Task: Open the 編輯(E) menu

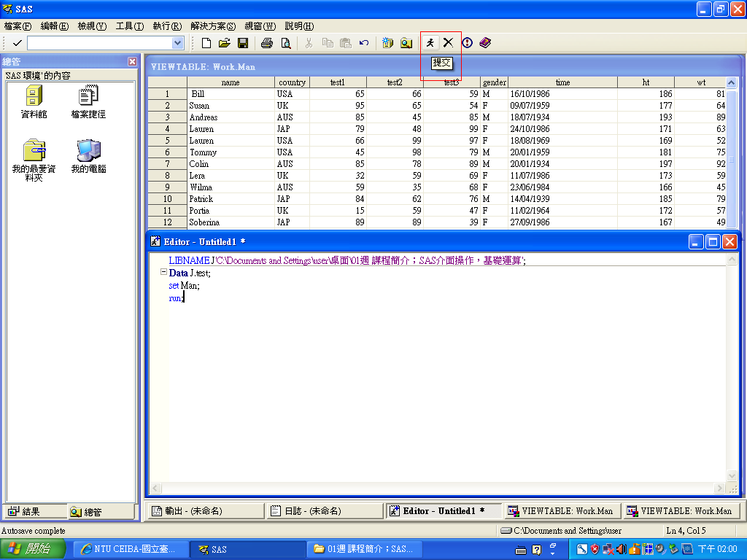Action: pyautogui.click(x=54, y=26)
